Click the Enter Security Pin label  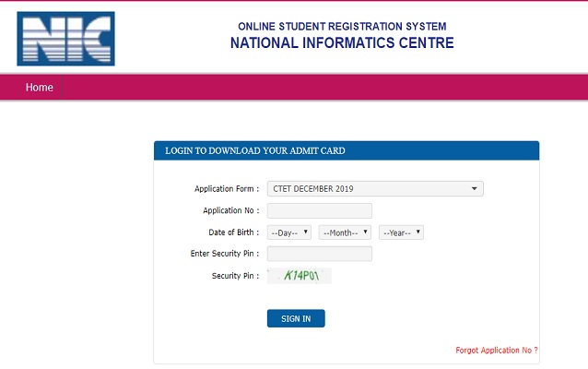pyautogui.click(x=224, y=254)
